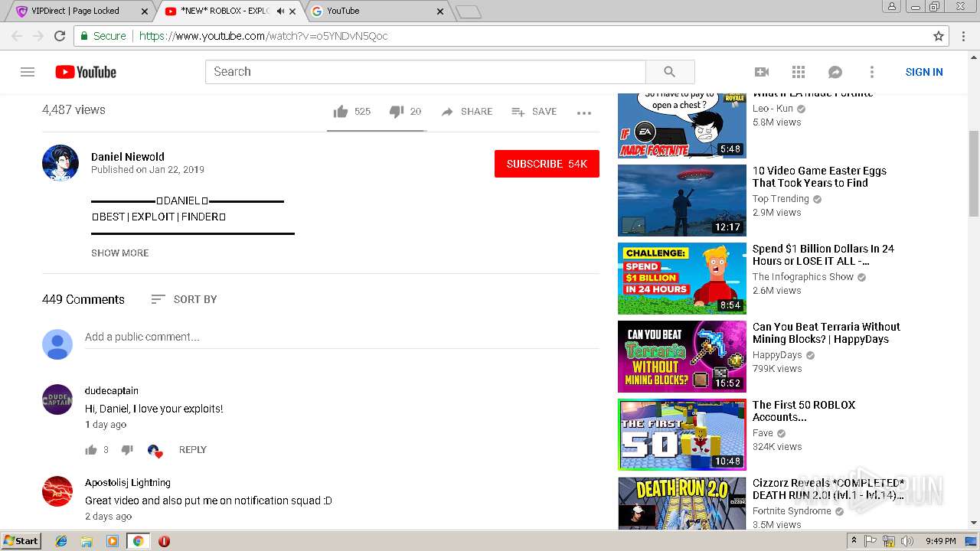This screenshot has width=980, height=551.
Task: Open The Infographics Show channel
Action: tap(803, 277)
